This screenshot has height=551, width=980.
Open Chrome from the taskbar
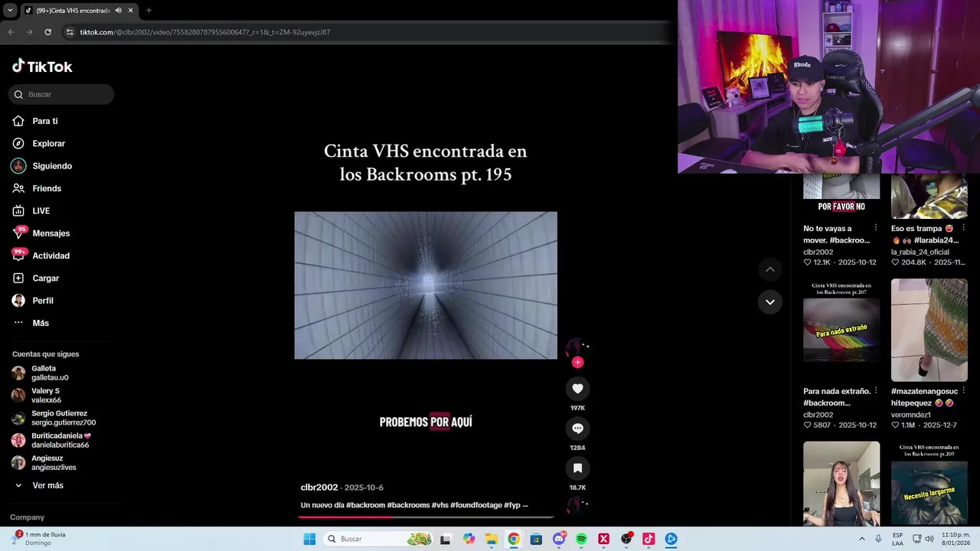coord(514,539)
